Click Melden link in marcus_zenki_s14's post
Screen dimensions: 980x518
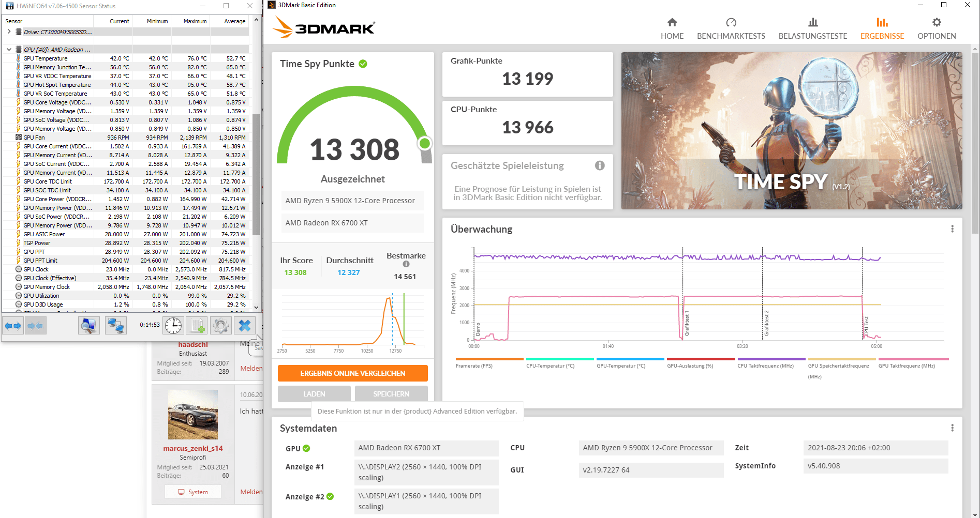251,492
